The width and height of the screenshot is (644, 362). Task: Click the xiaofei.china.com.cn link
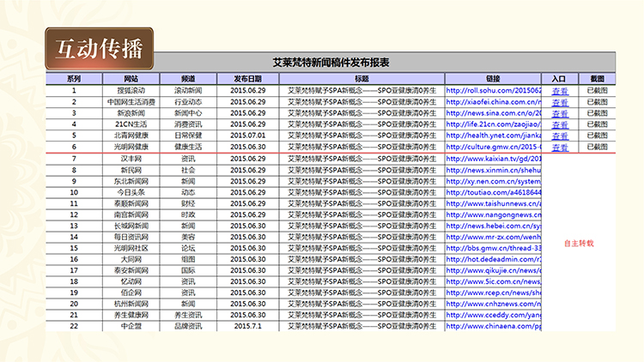[494, 101]
